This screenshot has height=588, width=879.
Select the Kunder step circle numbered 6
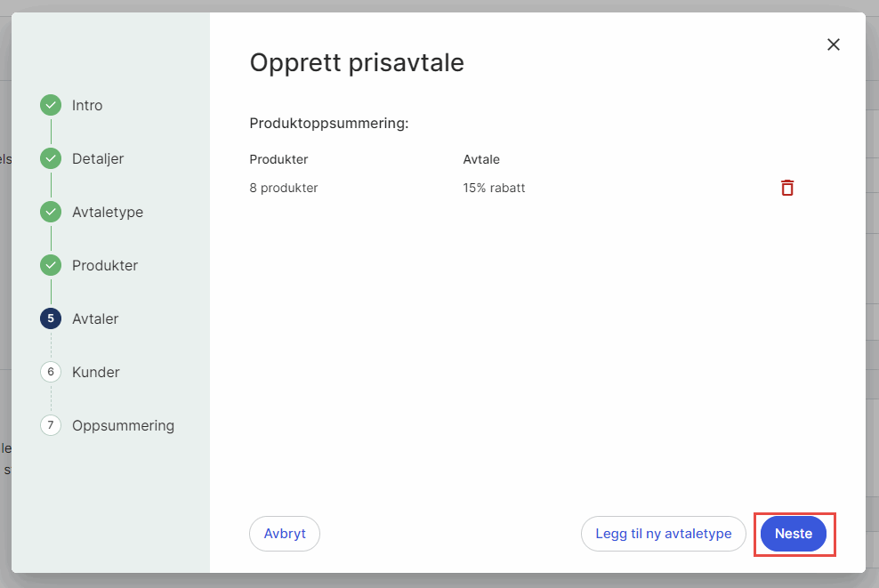coord(51,372)
